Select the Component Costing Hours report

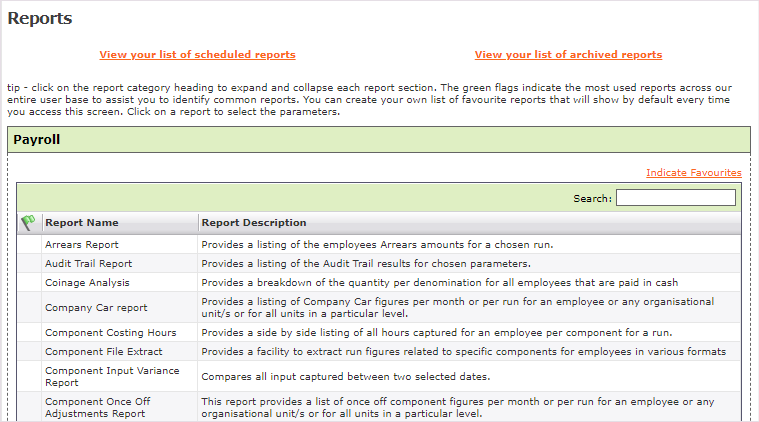pos(110,332)
